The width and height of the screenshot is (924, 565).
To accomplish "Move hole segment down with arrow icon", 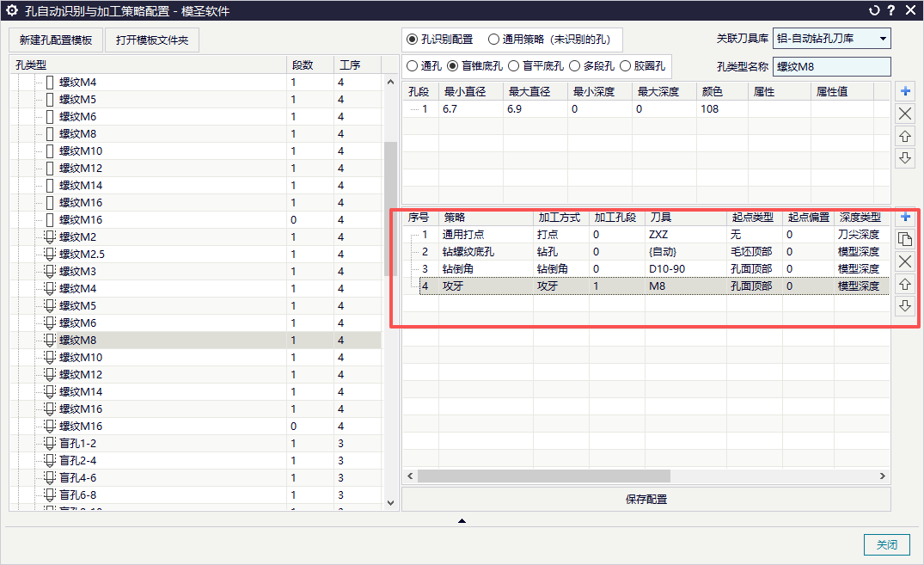I will [x=905, y=157].
